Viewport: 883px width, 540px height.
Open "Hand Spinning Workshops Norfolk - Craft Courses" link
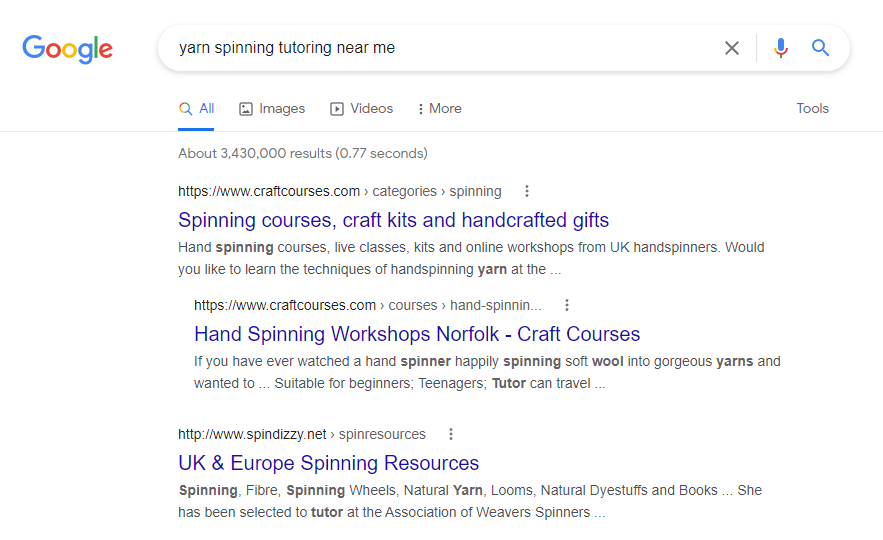coord(417,334)
